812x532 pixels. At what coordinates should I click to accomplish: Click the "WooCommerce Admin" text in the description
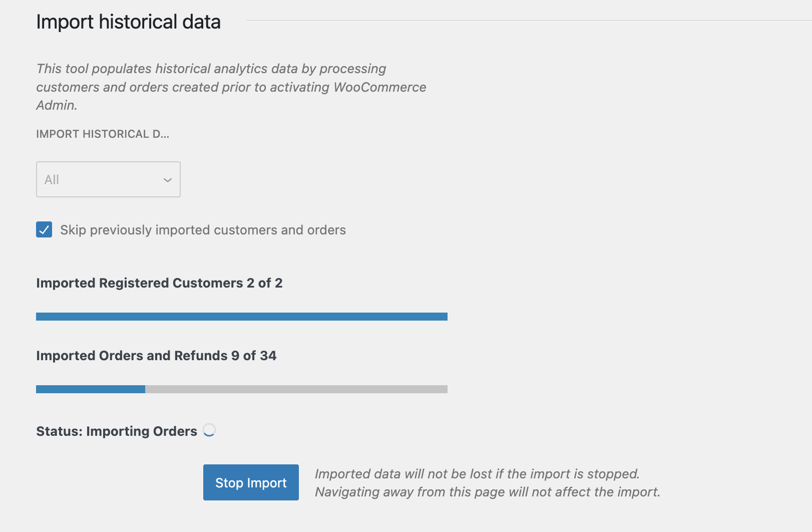379,87
